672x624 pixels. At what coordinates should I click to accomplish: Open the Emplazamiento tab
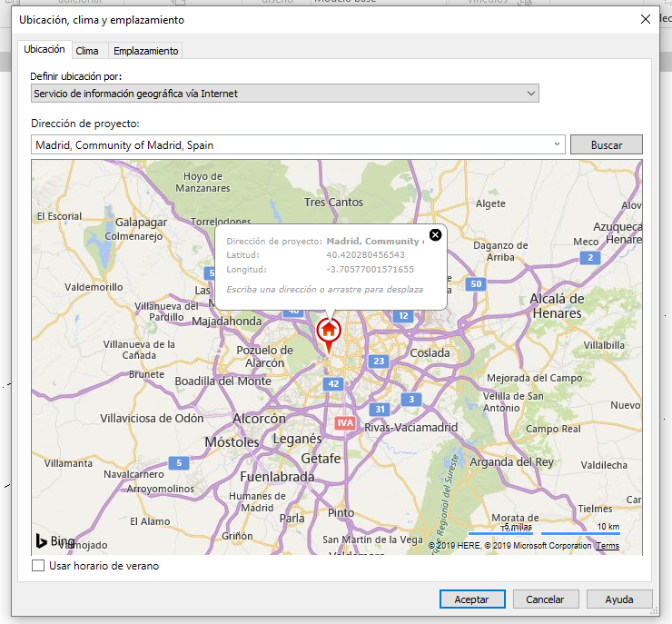coord(145,51)
